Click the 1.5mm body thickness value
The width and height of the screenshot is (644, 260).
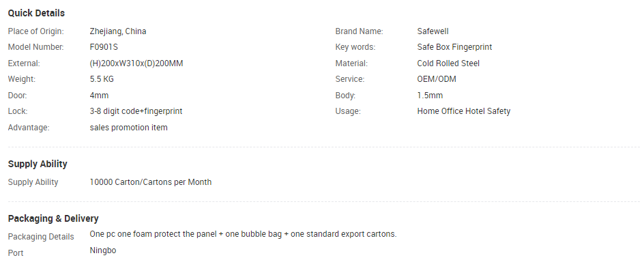point(430,96)
